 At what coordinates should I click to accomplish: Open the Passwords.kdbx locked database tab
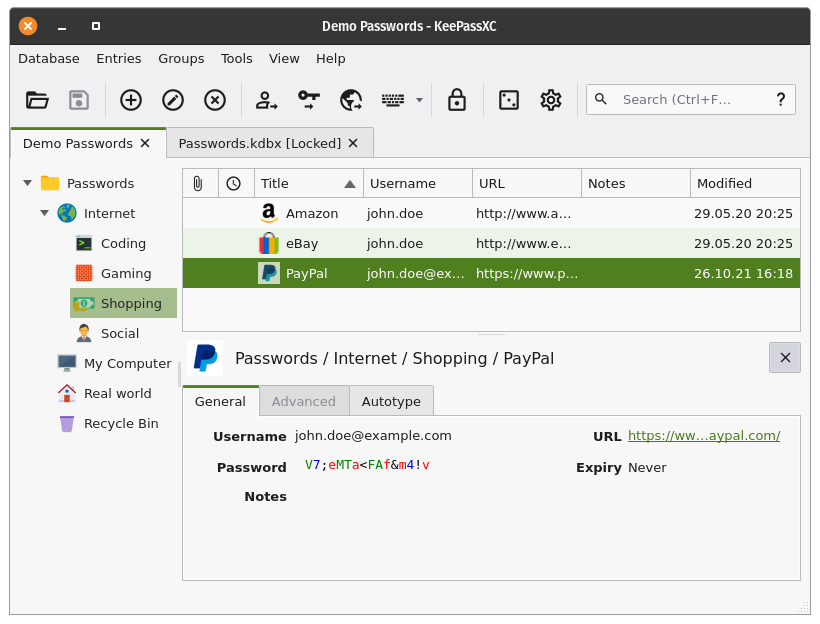(x=260, y=142)
